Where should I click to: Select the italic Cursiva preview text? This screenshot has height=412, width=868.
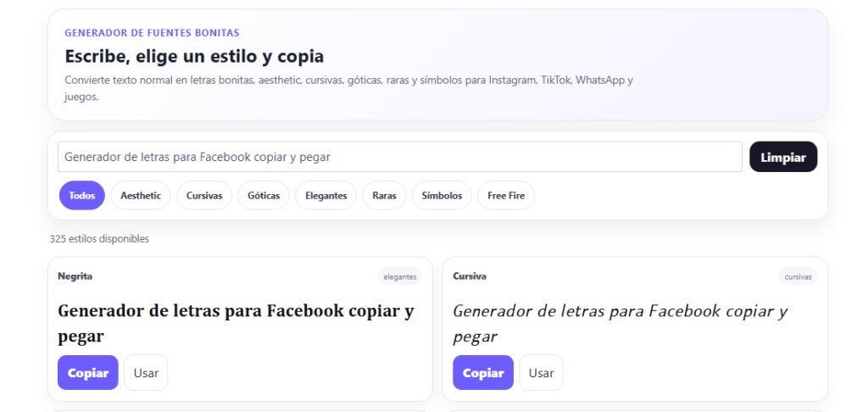pos(620,323)
